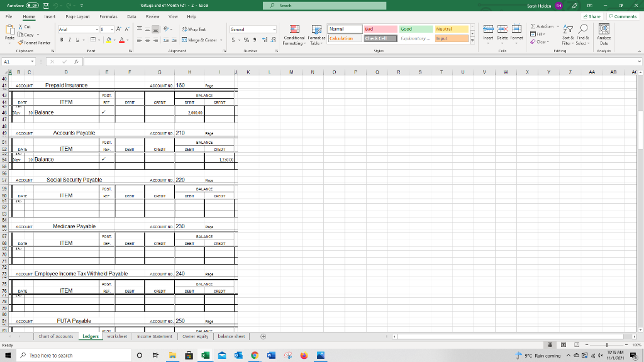Switch to Page Break Preview icon in status bar
This screenshot has width=644, height=362.
click(577, 345)
